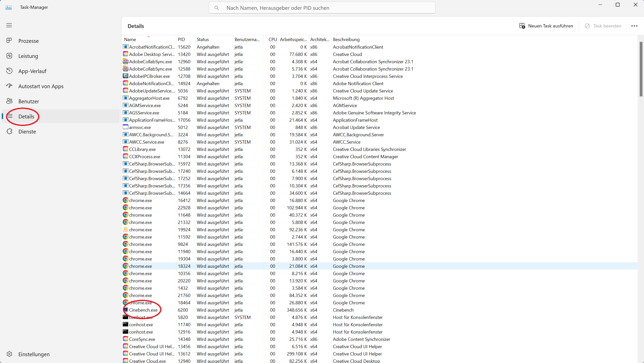This screenshot has width=644, height=363.
Task: Select conhost.exe row with PID 12916
Action: (380, 332)
